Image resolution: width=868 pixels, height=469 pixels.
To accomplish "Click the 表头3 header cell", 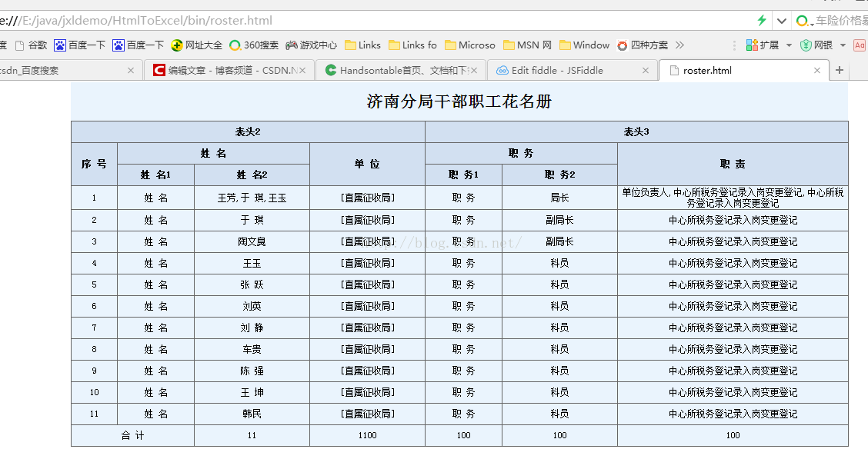I will pos(636,131).
